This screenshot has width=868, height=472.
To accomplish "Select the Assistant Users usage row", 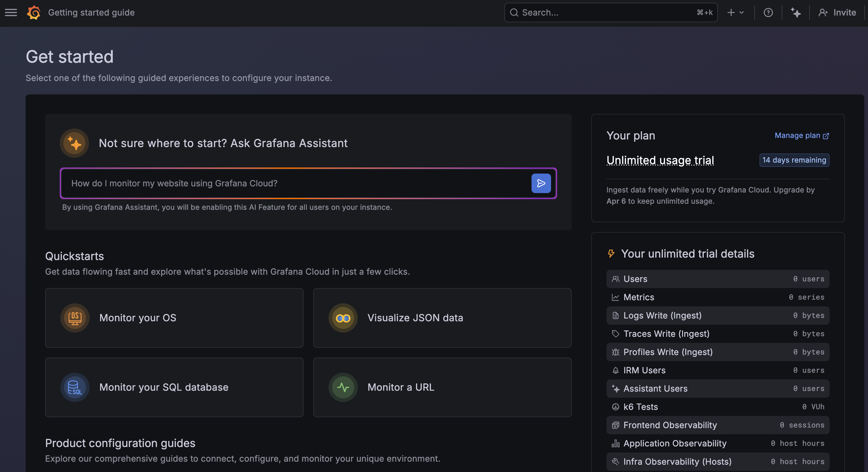I will [718, 388].
